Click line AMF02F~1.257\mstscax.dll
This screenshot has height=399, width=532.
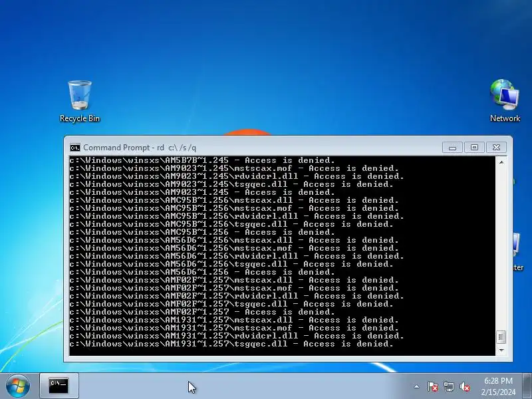click(x=234, y=280)
